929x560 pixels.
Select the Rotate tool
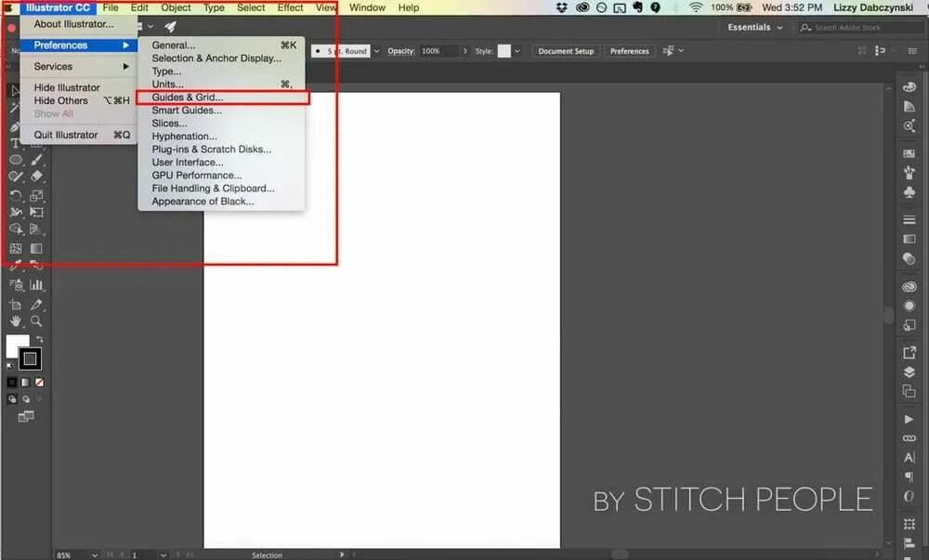pyautogui.click(x=16, y=195)
